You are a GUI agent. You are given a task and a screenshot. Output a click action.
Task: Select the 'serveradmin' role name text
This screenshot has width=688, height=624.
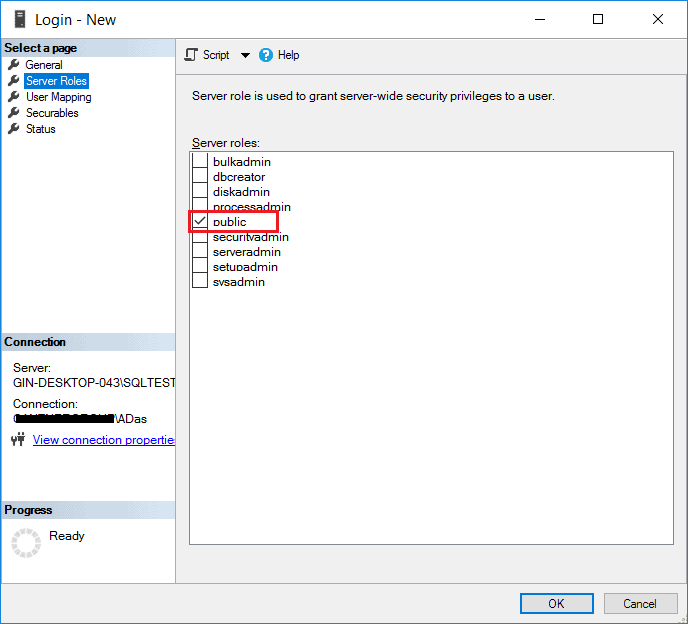[x=247, y=252]
